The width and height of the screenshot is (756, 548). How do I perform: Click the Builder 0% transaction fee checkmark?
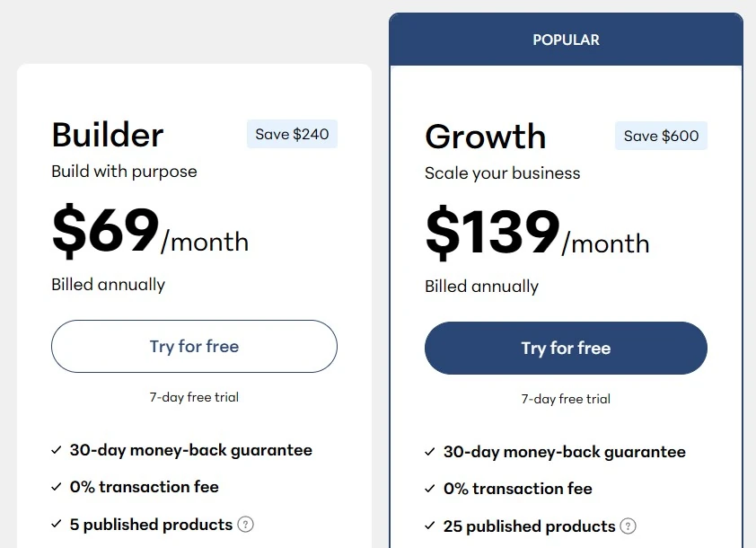click(x=57, y=488)
